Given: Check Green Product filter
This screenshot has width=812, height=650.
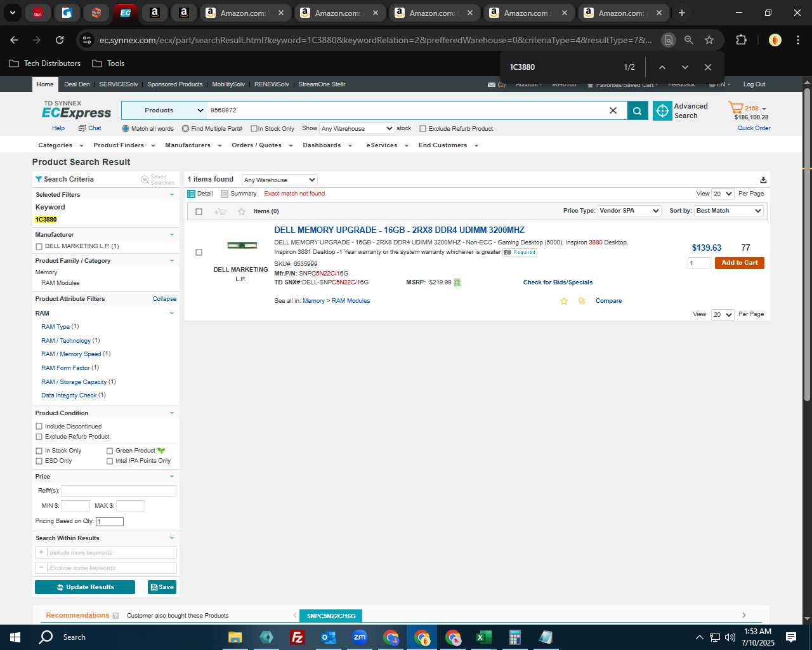Looking at the screenshot, I should pos(110,451).
